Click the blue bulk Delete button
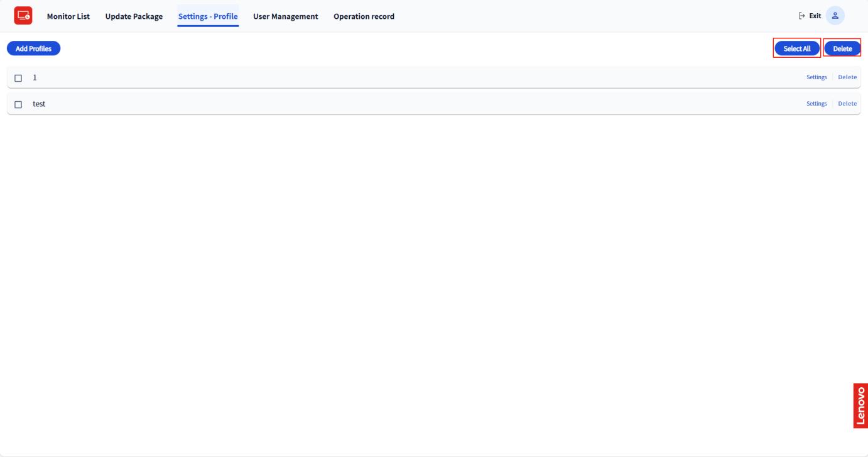 (842, 48)
